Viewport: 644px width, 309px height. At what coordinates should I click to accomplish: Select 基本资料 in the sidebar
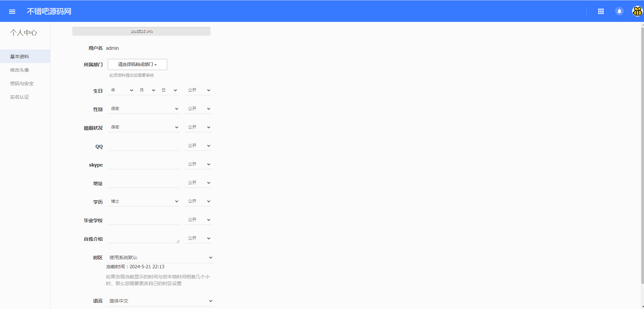(20, 57)
